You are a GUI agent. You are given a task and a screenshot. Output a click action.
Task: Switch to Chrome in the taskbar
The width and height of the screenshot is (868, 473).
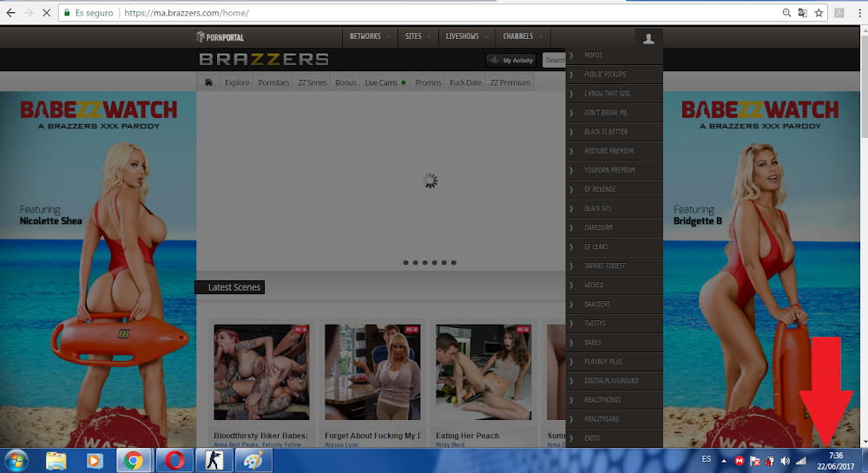[134, 460]
